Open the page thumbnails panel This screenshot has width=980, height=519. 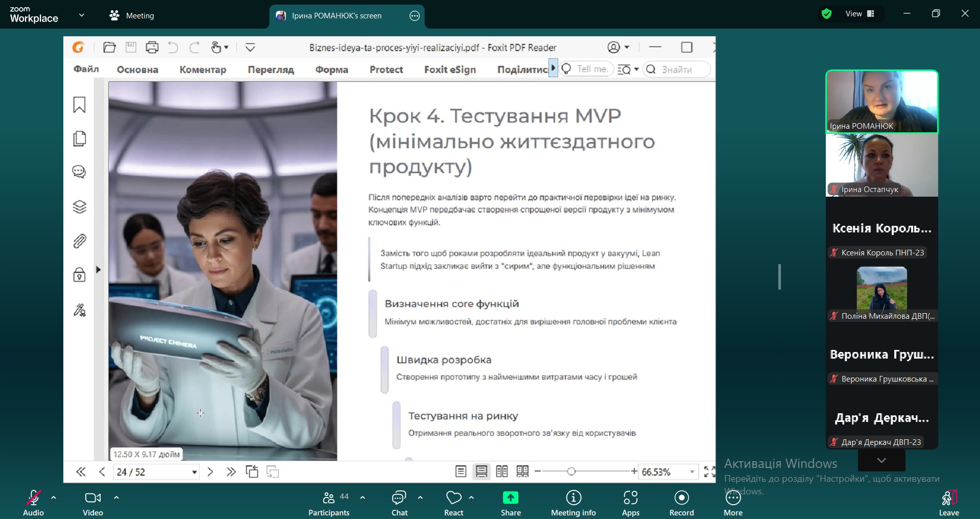(79, 138)
